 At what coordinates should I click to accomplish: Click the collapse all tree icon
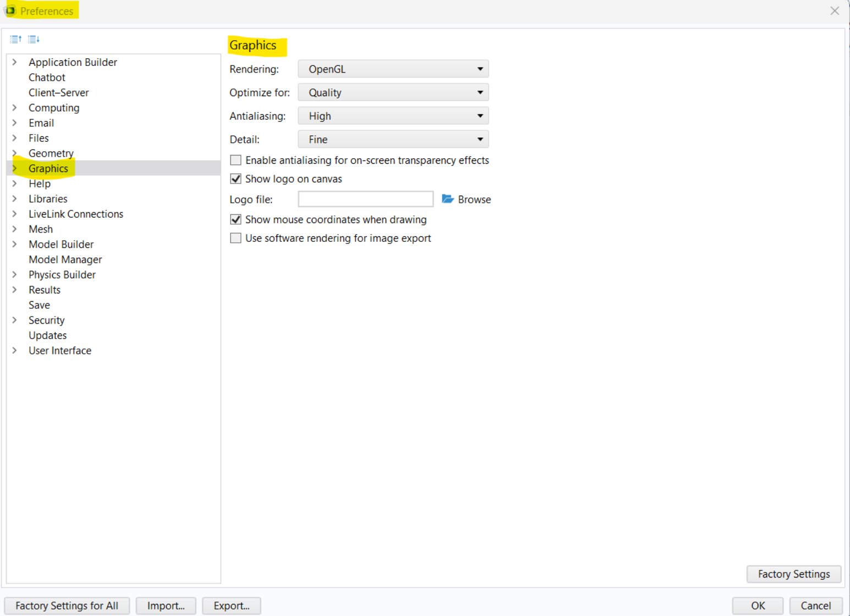(15, 39)
